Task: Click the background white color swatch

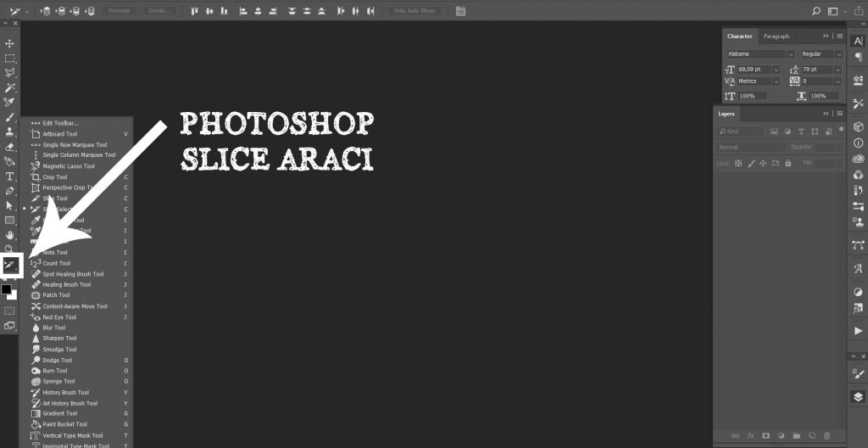Action: pyautogui.click(x=13, y=295)
